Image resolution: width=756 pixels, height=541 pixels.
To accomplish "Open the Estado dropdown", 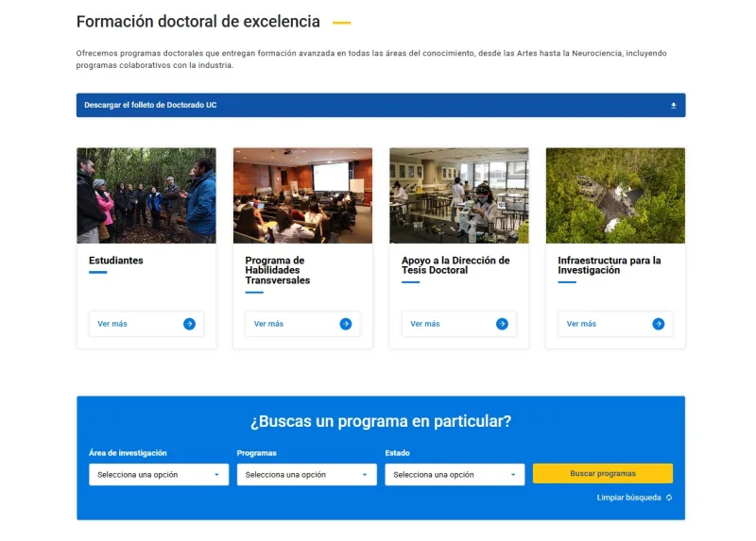I will click(x=455, y=475).
